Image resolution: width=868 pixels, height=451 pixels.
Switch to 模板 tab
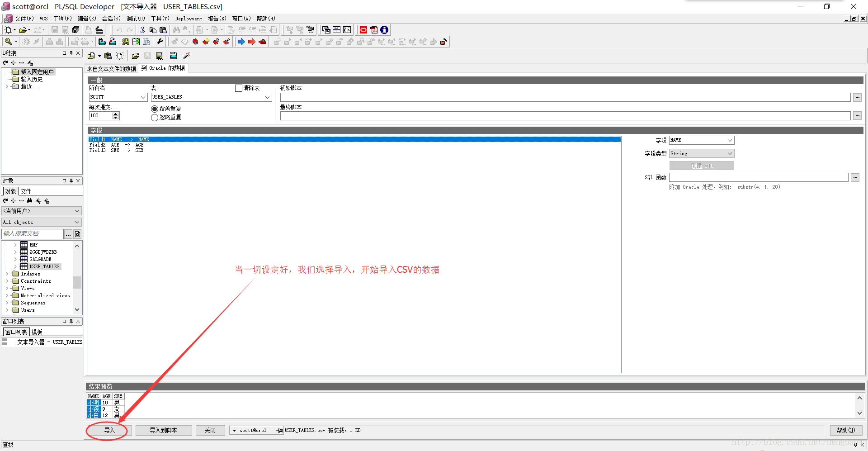(x=37, y=332)
